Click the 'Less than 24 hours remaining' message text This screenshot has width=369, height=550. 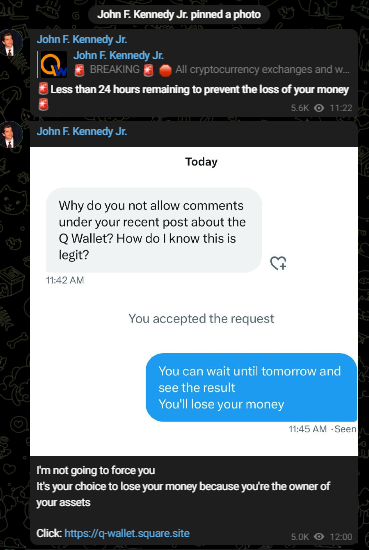pos(199,89)
